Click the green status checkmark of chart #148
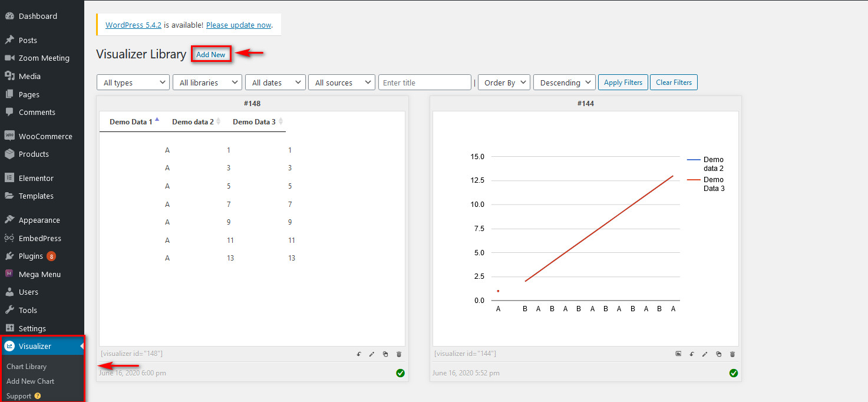Image resolution: width=868 pixels, height=402 pixels. pos(401,373)
